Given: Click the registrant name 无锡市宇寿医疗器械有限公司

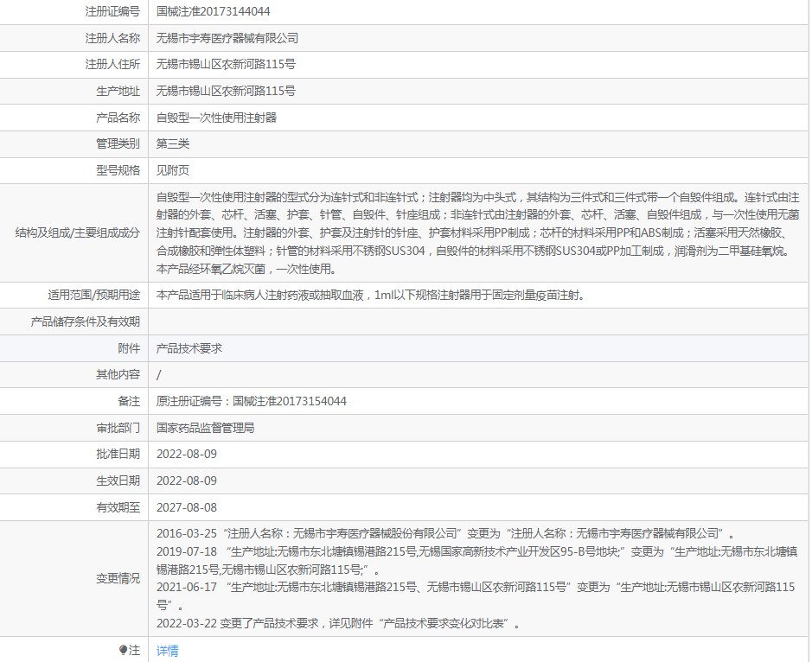Looking at the screenshot, I should coord(227,38).
